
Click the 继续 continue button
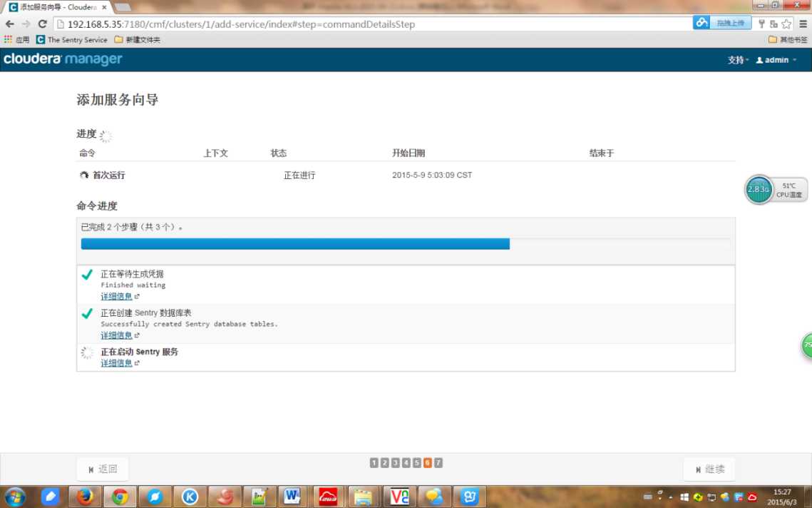(709, 469)
